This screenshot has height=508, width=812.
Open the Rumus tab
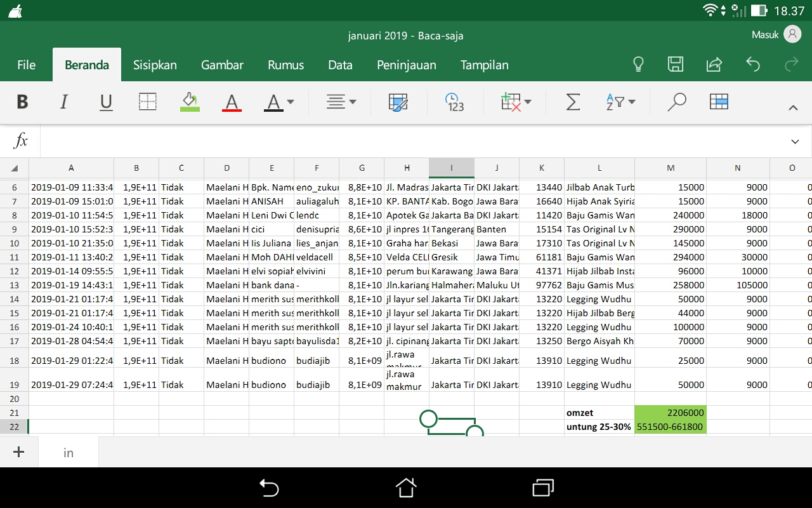(x=285, y=65)
